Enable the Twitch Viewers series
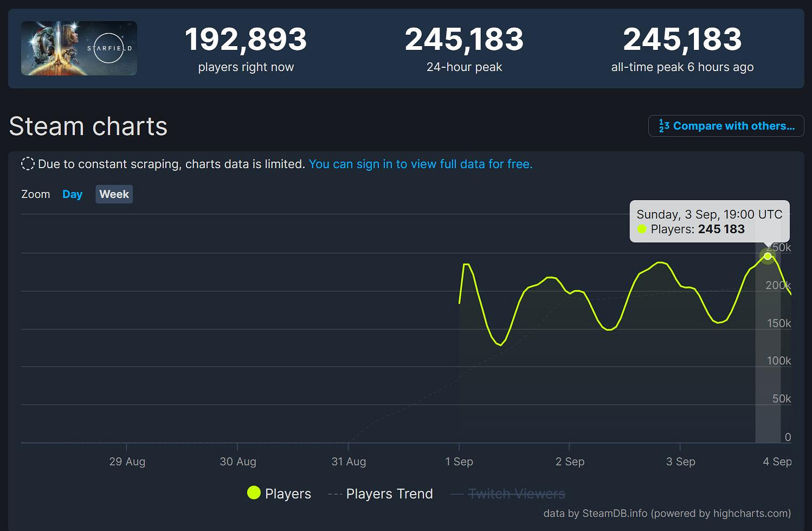Screen dimensions: 812x531 pyautogui.click(x=516, y=494)
